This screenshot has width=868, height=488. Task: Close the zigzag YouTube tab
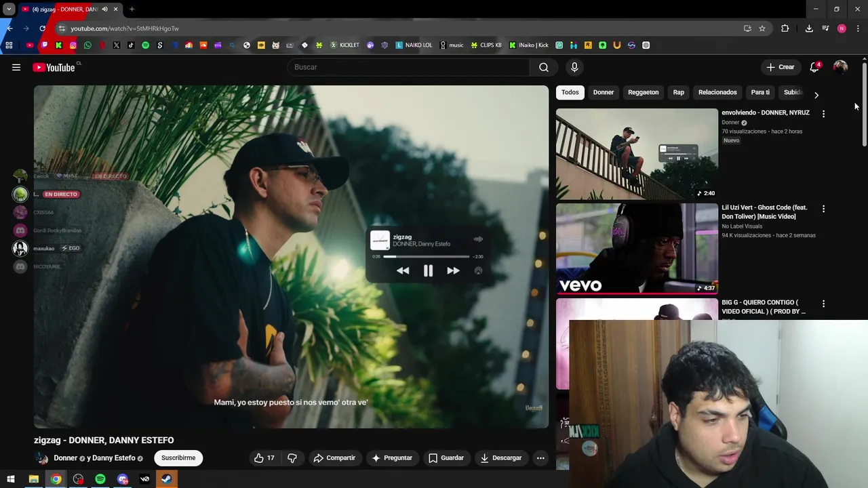[115, 9]
